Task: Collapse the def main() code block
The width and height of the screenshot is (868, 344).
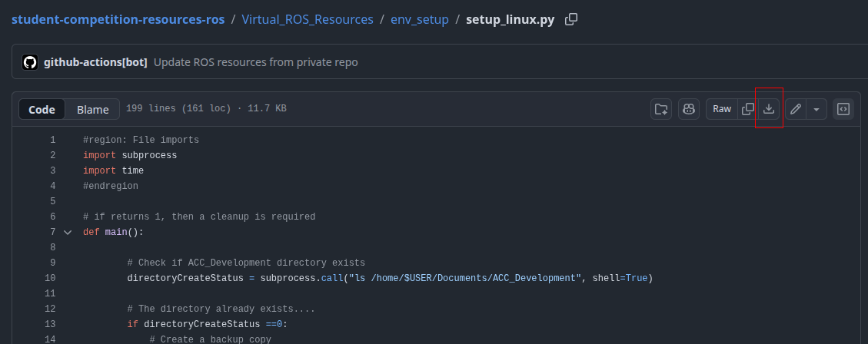Action: tap(68, 232)
